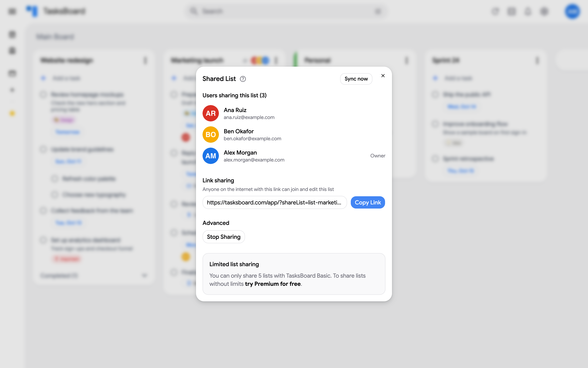Click the help icon next to Shared List
The image size is (588, 368).
pyautogui.click(x=243, y=79)
